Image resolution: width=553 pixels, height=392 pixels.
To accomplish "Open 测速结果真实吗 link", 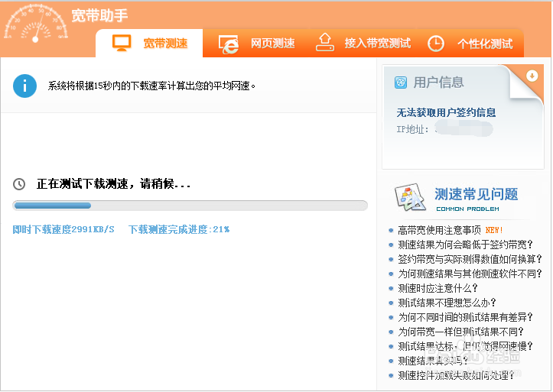I will click(x=433, y=361).
